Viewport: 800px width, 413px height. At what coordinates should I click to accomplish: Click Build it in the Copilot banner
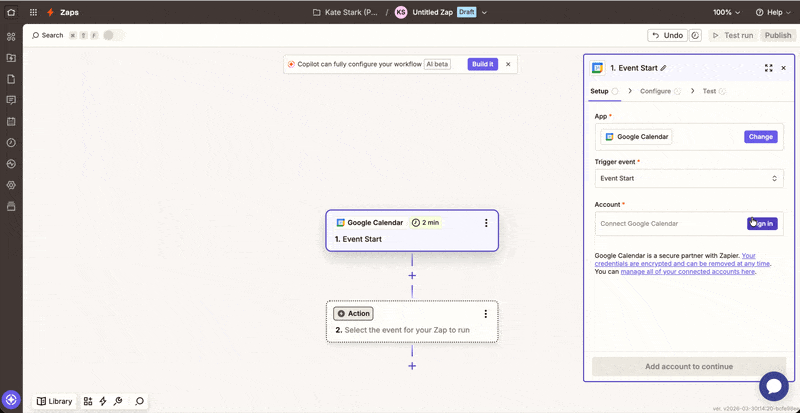click(x=482, y=64)
